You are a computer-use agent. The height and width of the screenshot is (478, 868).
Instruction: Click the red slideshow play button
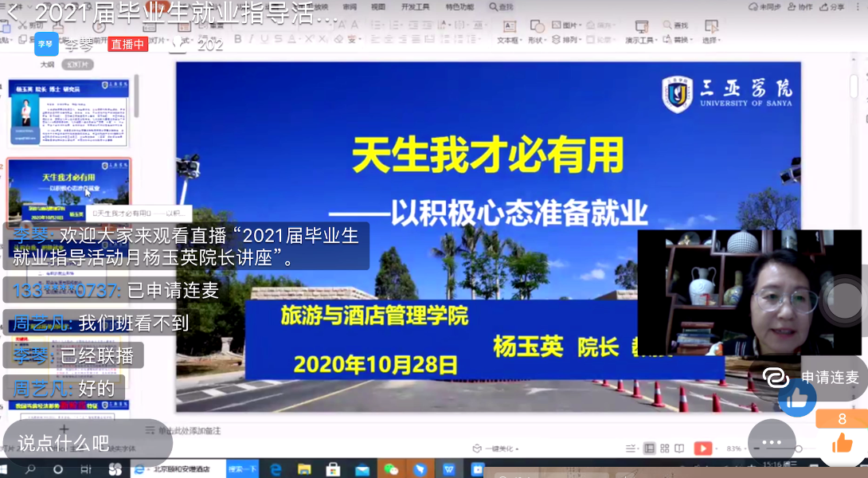tap(702, 449)
